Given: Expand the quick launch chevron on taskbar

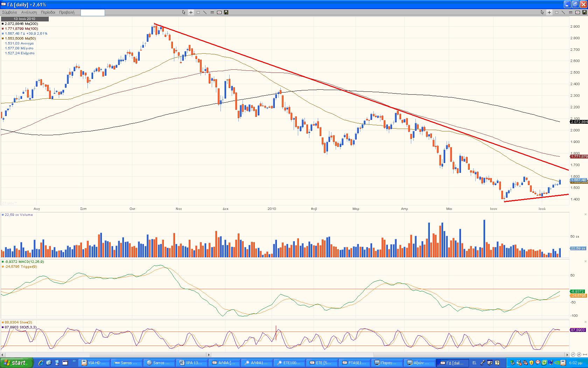Looking at the screenshot, I should pos(74,361).
